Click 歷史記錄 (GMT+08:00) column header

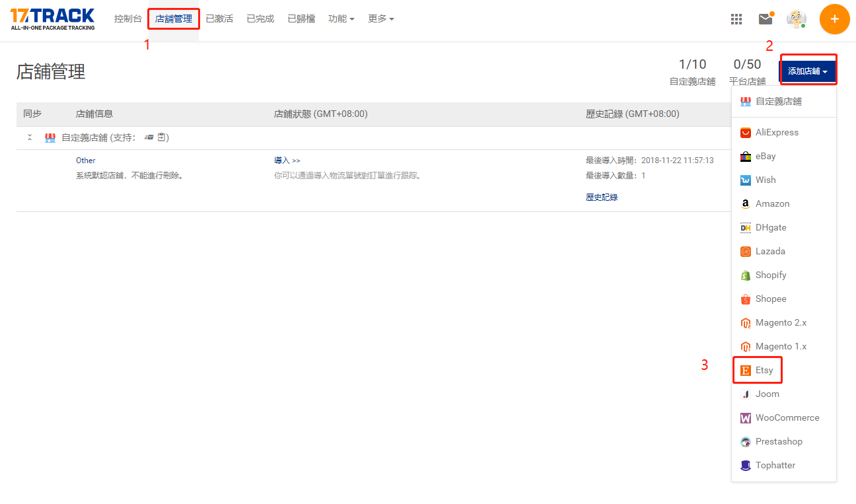coord(633,114)
